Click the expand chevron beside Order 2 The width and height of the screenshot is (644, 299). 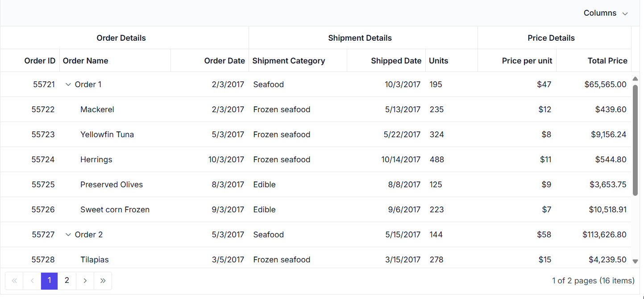click(x=68, y=234)
